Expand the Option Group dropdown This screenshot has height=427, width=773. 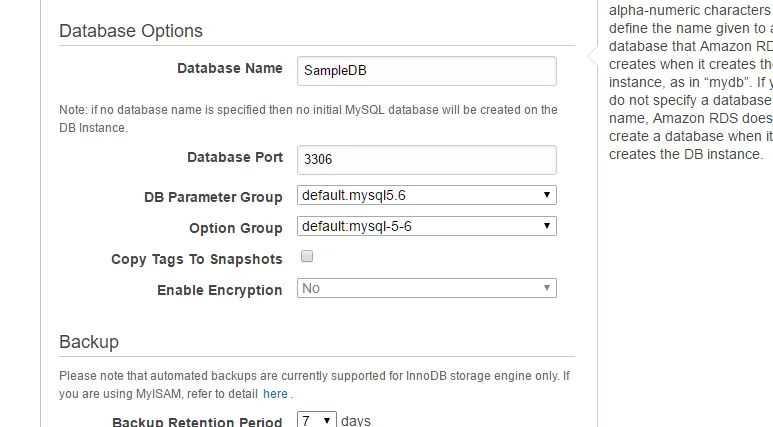[x=426, y=226]
